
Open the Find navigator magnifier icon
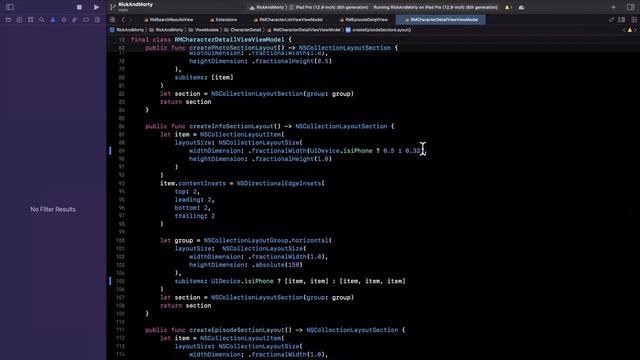pos(42,20)
